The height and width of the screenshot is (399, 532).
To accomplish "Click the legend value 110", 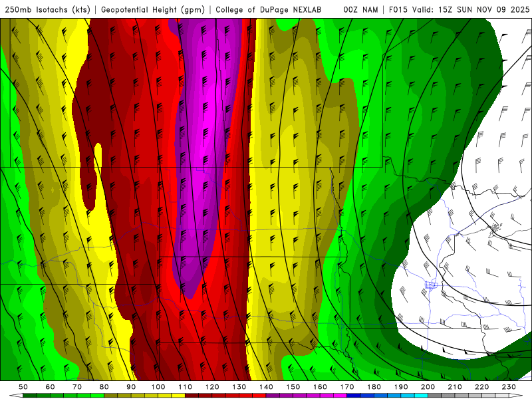I will tap(186, 387).
